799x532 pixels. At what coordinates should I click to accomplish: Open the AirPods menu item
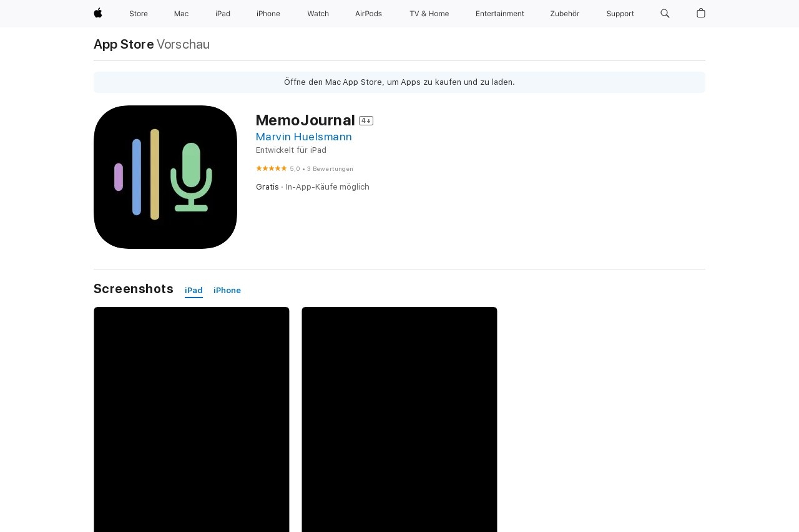[368, 14]
